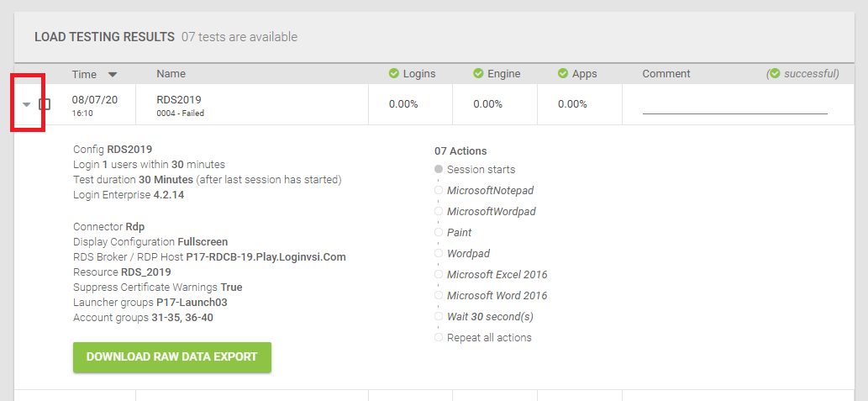The image size is (868, 401).
Task: Select the MicrosoftNotepad action circle
Action: click(439, 191)
